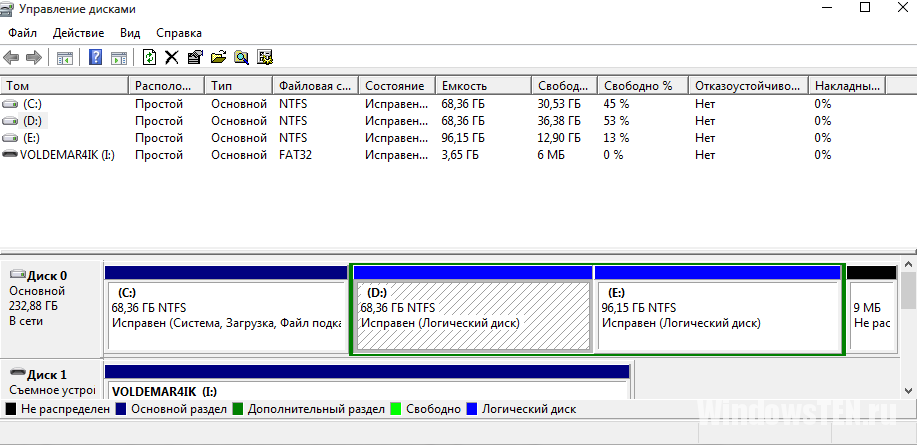This screenshot has height=445, width=917.
Task: Click the 9 МБ unallocated space block
Action: coord(870,315)
